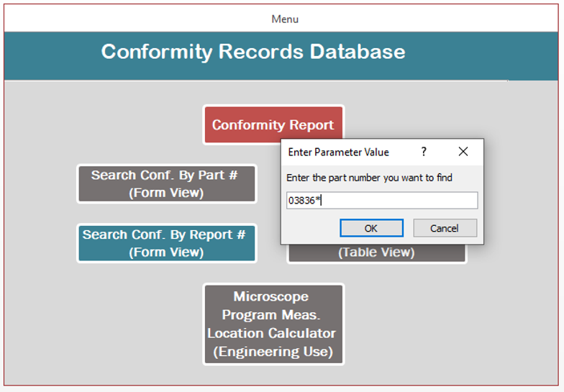The width and height of the screenshot is (564, 392).
Task: Click empty dialog space left of OK
Action: tap(309, 228)
